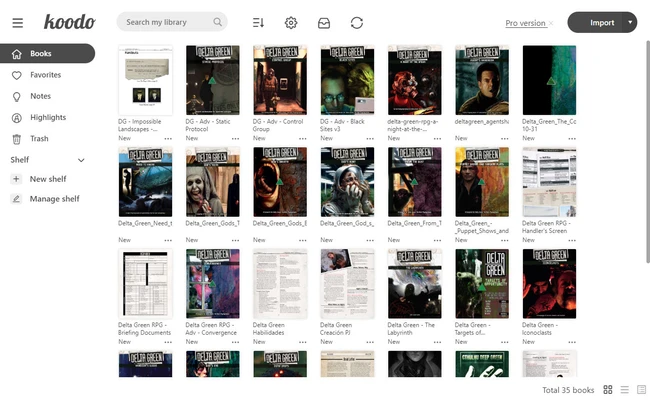
Task: Open more options for Delta Green - The Labyrinth
Action: [x=437, y=342]
